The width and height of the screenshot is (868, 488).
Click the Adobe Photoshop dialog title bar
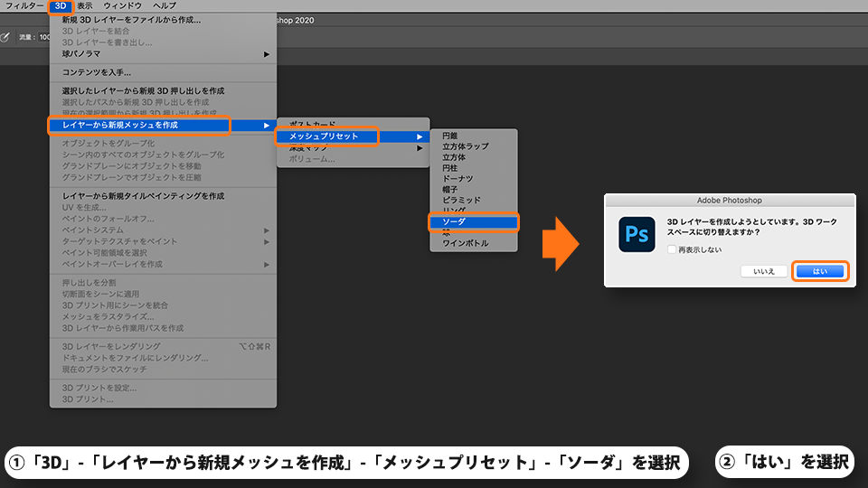point(730,201)
